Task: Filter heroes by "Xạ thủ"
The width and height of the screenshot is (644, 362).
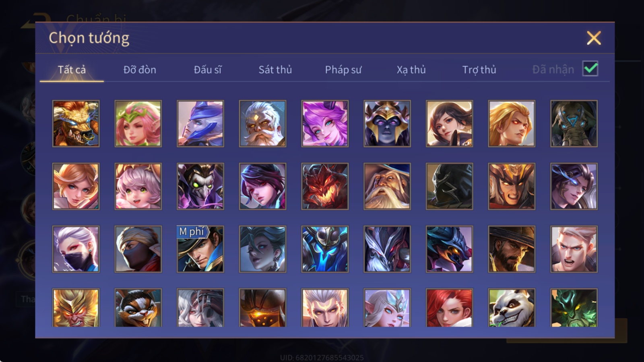Action: tap(411, 70)
